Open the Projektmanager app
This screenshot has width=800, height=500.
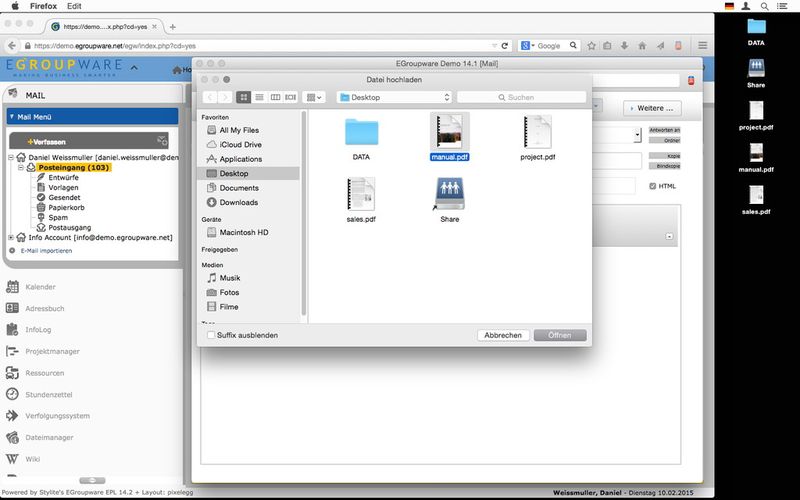[x=53, y=352]
